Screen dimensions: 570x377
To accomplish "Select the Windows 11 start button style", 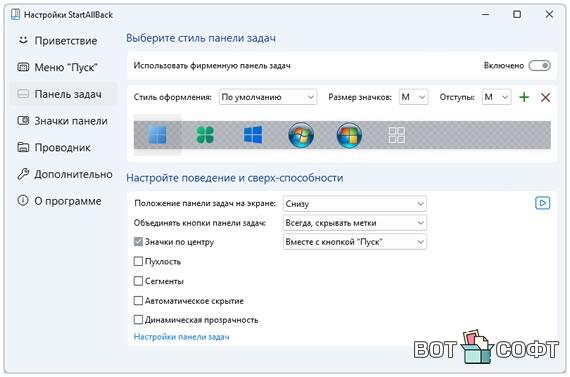I will (x=157, y=135).
